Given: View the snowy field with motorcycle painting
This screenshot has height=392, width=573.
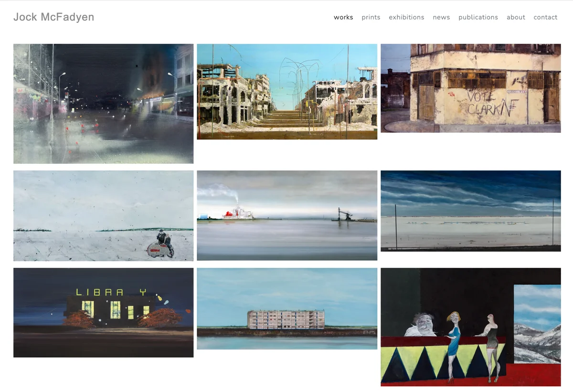Looking at the screenshot, I should pyautogui.click(x=104, y=216).
